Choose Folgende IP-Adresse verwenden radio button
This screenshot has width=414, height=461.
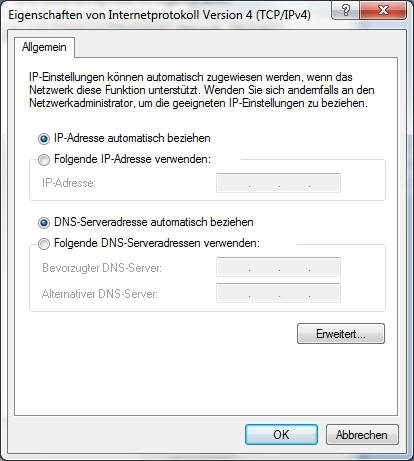click(44, 160)
